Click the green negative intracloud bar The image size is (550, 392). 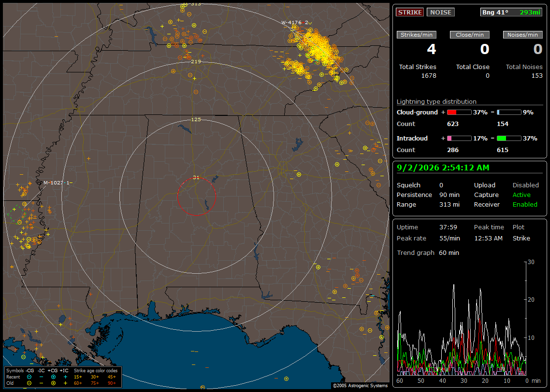[x=509, y=139]
